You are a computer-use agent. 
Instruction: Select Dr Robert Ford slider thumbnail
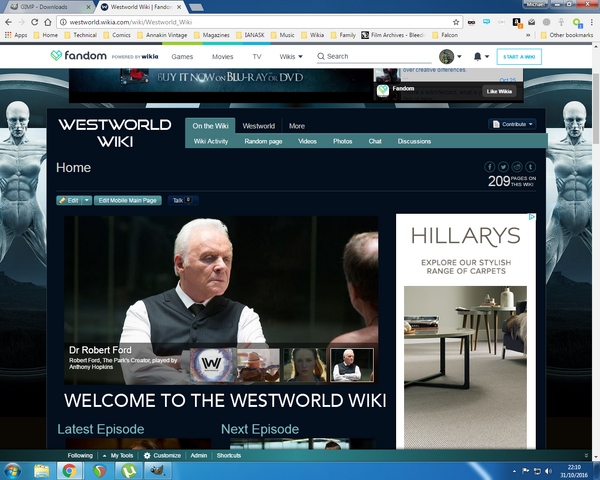point(352,365)
